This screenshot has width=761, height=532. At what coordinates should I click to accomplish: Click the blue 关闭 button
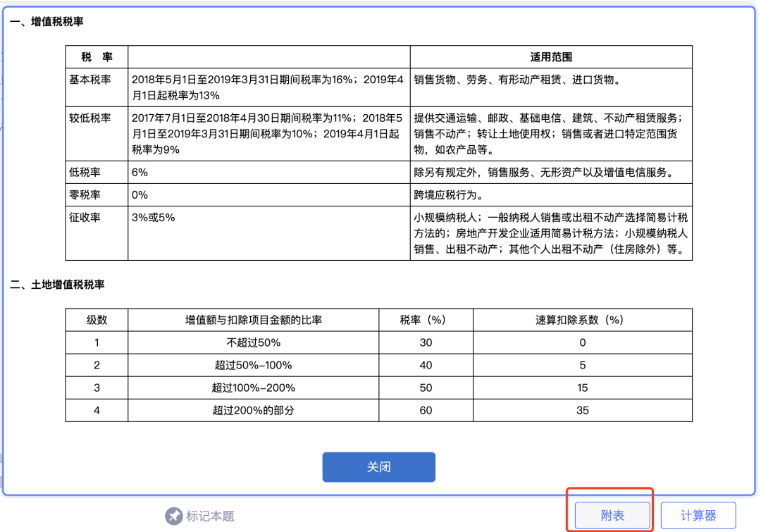click(378, 467)
